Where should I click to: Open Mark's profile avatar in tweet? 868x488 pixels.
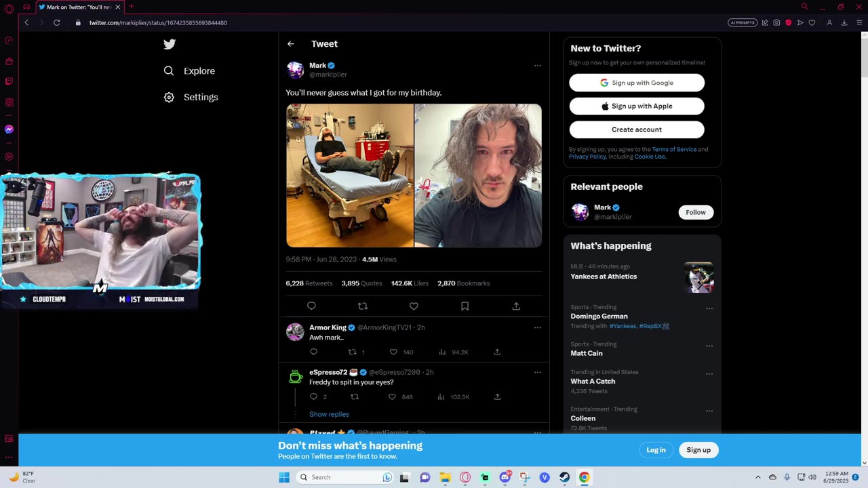pos(295,70)
